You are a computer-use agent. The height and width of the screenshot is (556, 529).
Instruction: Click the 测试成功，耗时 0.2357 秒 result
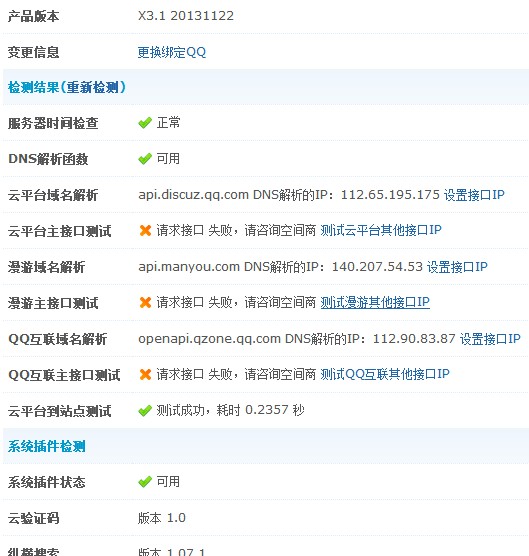tap(230, 410)
